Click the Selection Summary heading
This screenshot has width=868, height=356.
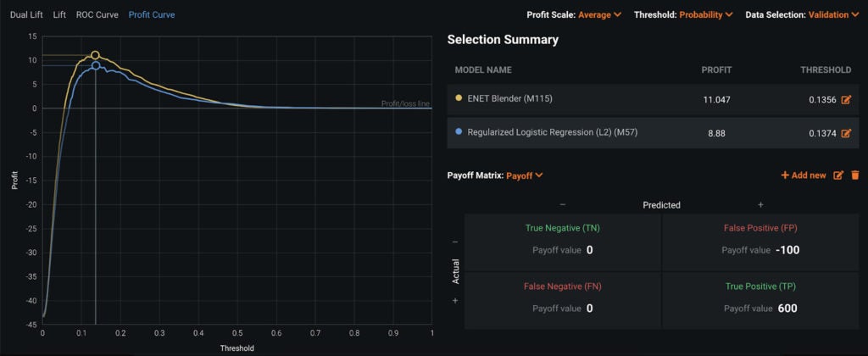click(503, 40)
